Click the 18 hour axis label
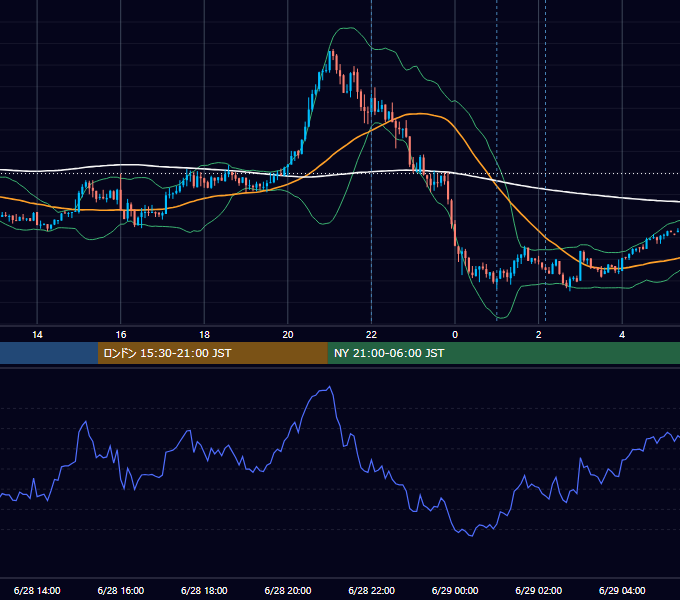Screen dimensions: 680x600 (x=204, y=335)
